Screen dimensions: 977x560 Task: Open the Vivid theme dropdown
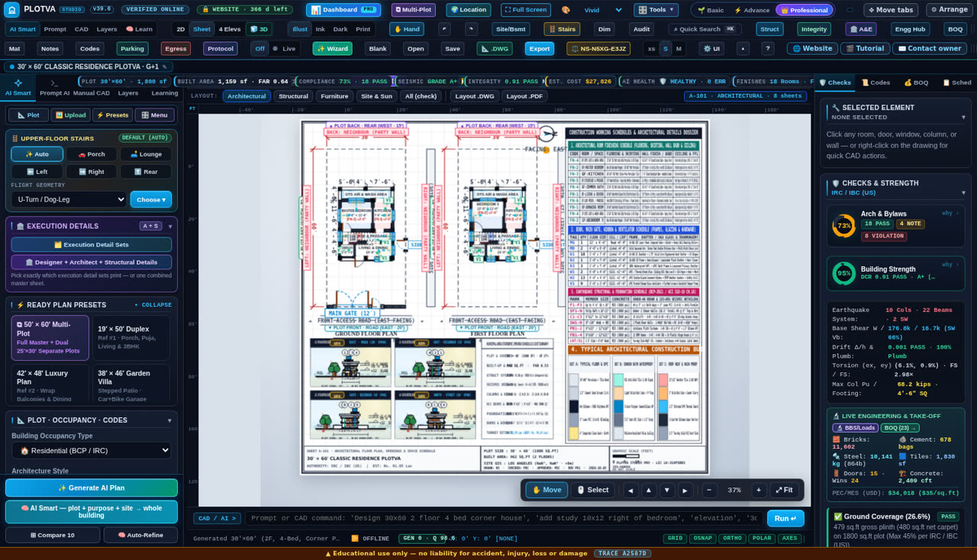pyautogui.click(x=603, y=10)
